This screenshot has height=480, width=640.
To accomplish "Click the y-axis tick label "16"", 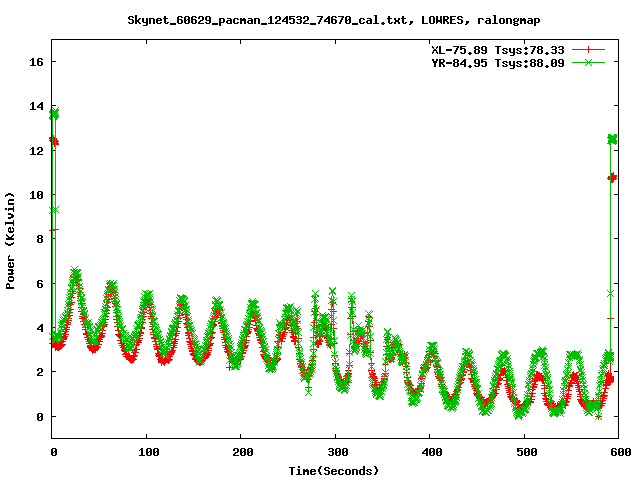I will click(36, 62).
